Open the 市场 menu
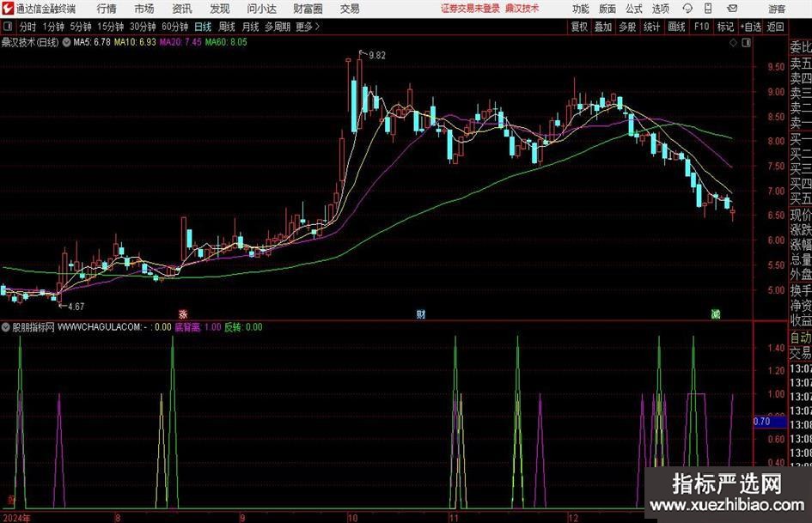This screenshot has width=812, height=523. [144, 9]
